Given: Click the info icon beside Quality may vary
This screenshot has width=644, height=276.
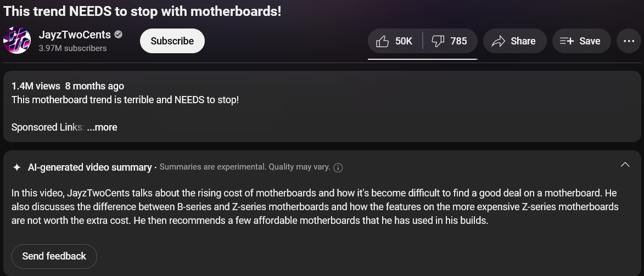Looking at the screenshot, I should 338,168.
